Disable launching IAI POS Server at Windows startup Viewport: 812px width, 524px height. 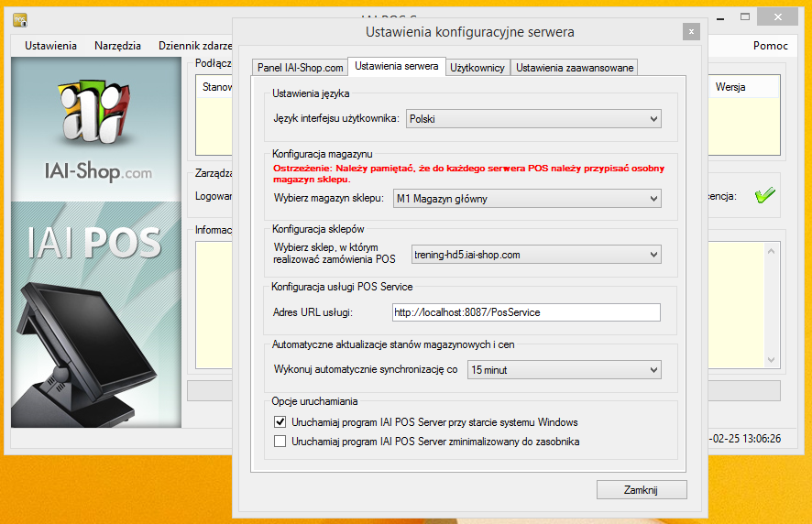point(280,422)
